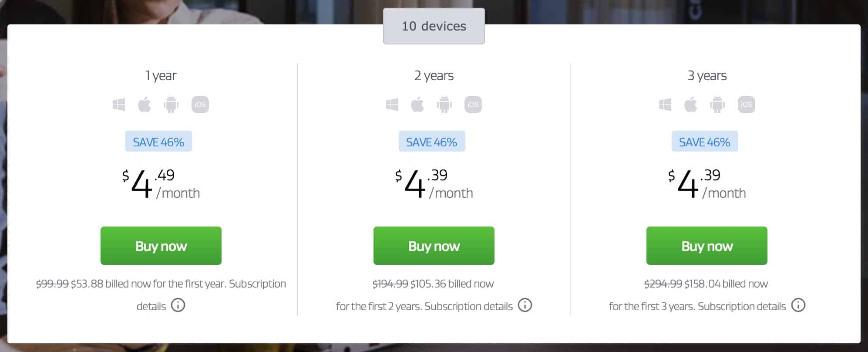Buy now the 1 year plan
This screenshot has width=868, height=352.
pyautogui.click(x=161, y=246)
